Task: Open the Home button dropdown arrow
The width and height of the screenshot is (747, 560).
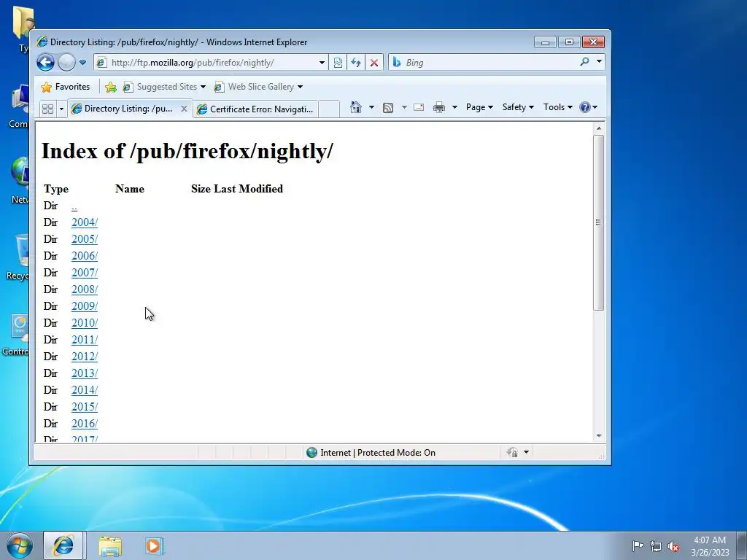Action: [371, 107]
